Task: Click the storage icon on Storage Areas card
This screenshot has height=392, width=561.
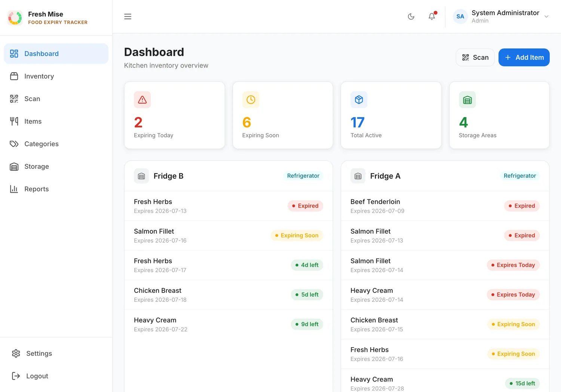Action: (x=467, y=100)
